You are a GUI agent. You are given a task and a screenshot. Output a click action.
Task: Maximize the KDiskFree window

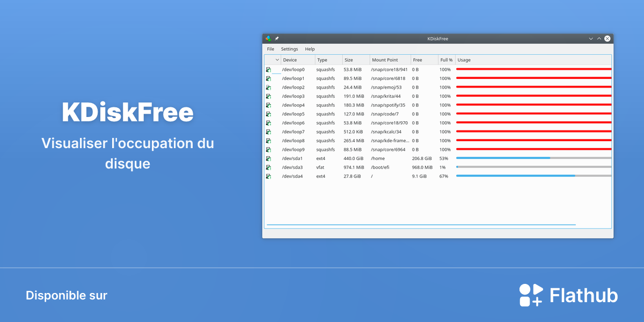[x=599, y=39]
